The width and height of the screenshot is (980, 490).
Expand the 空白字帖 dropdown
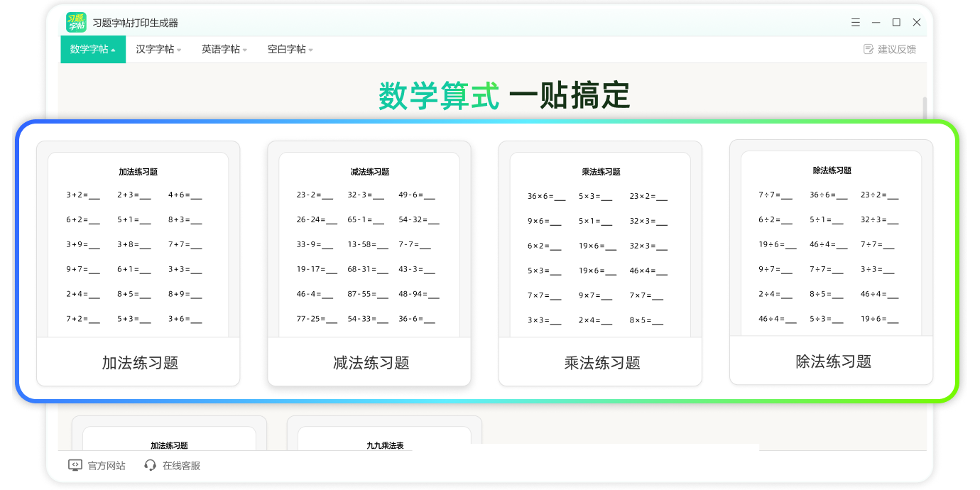click(x=310, y=50)
